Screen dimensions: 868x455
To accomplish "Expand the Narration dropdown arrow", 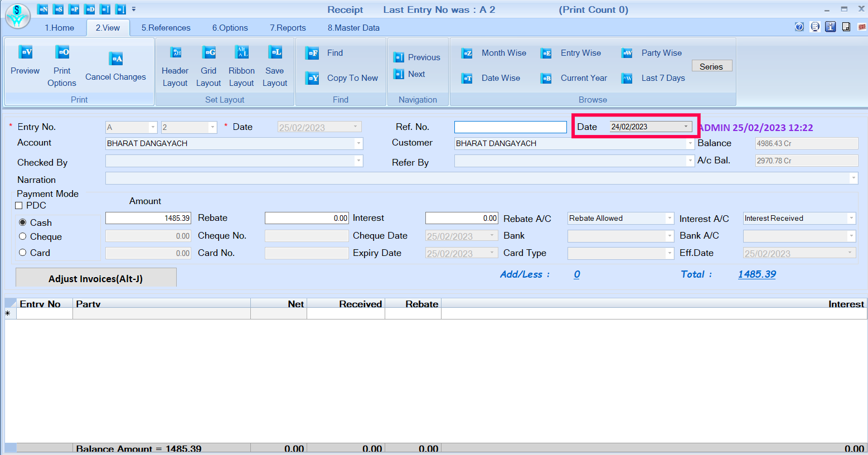I will pyautogui.click(x=854, y=178).
